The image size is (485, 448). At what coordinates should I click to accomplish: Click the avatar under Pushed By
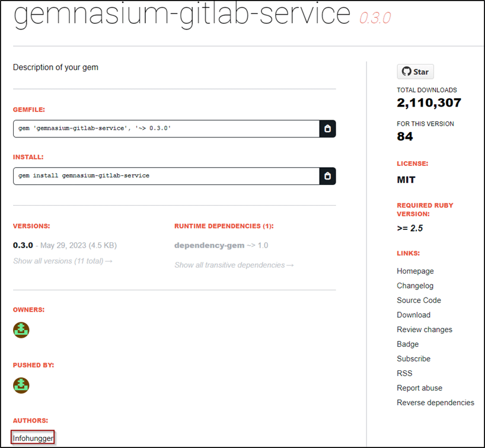[21, 385]
